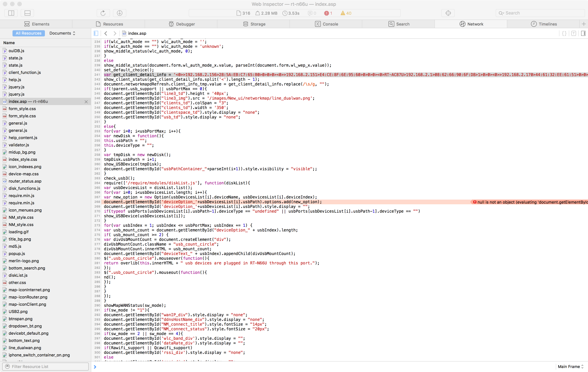Open midup_bg.png resource

[45, 152]
